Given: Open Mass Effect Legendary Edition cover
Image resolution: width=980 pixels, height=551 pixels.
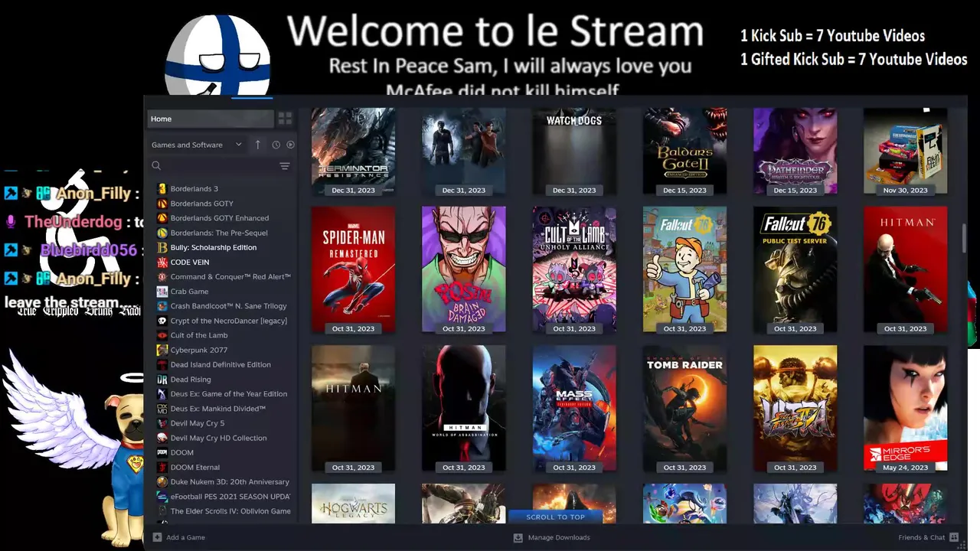Looking at the screenshot, I should pyautogui.click(x=574, y=408).
